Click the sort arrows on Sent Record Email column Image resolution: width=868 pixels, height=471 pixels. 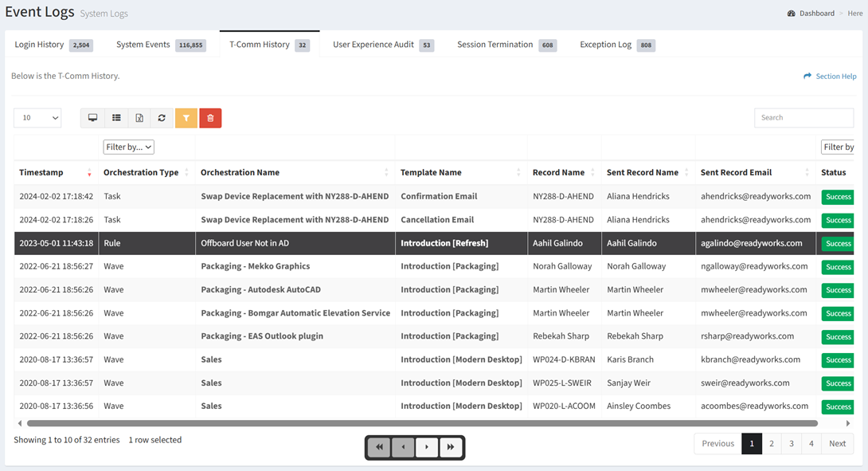click(x=807, y=173)
